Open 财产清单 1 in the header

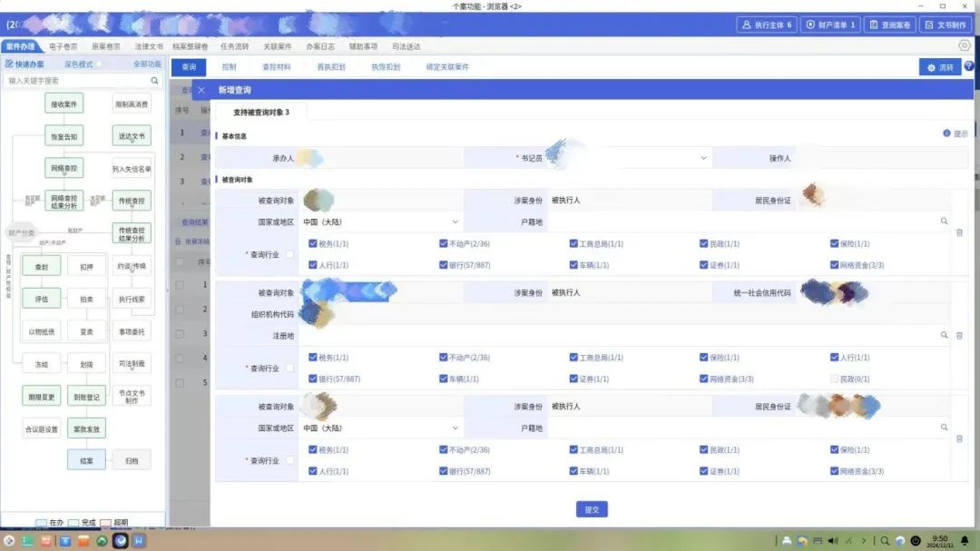coord(830,25)
